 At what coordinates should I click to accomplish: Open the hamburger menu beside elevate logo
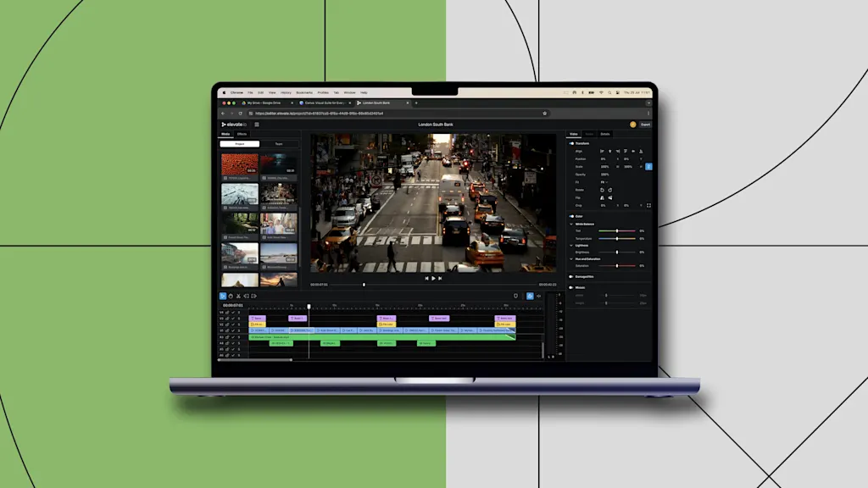pyautogui.click(x=257, y=125)
